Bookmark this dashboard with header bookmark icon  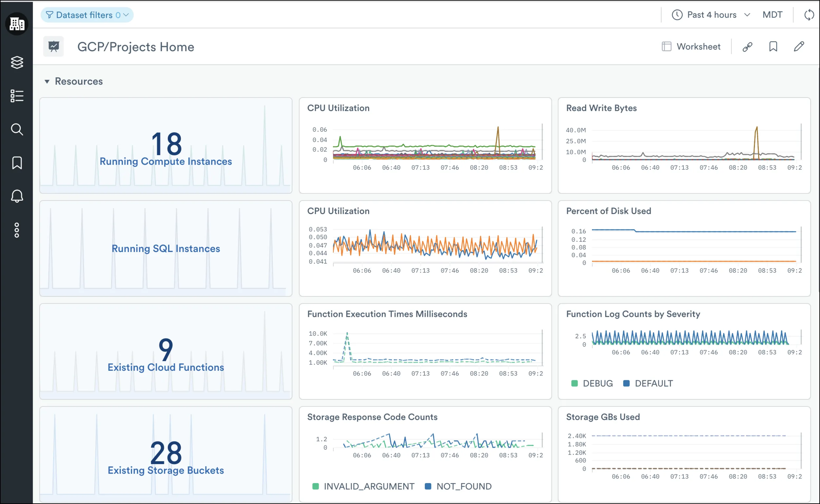coord(773,47)
